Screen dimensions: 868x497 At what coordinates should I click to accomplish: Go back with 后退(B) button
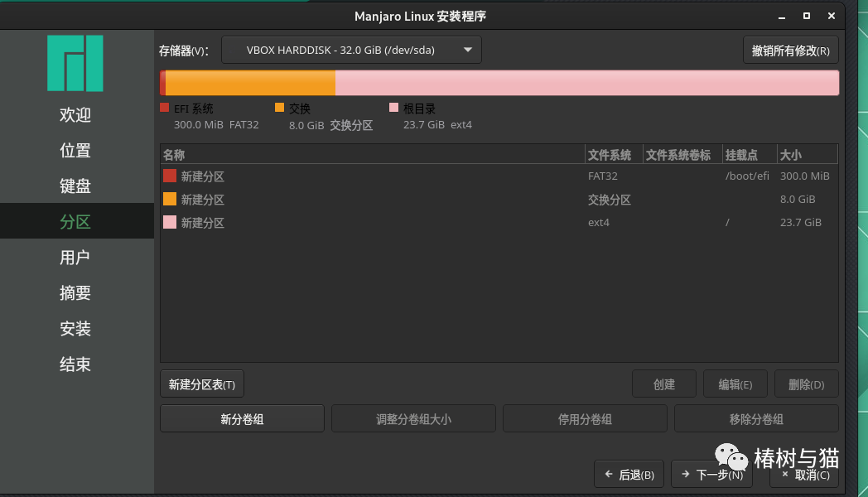tap(629, 475)
